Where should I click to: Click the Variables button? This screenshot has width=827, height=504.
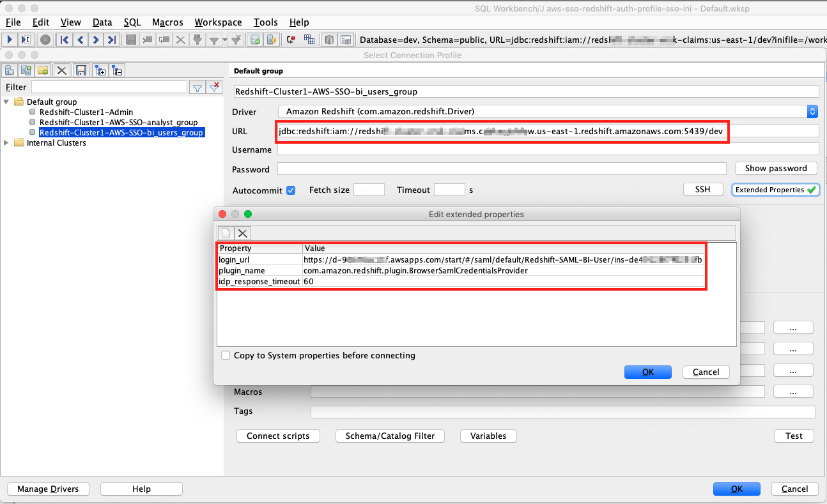[488, 436]
